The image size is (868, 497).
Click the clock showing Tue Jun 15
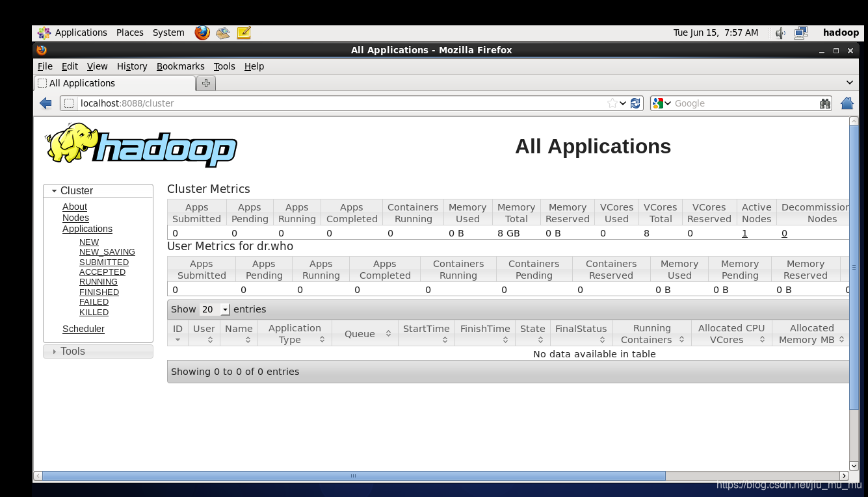coord(715,32)
